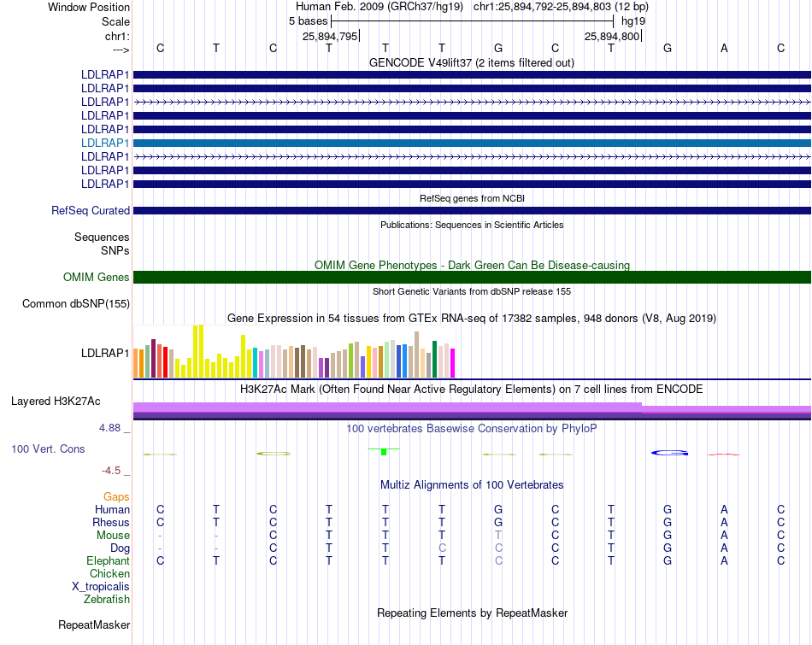This screenshot has height=645, width=812.
Task: Click the 25,894,800 ruler coordinate
Action: [612, 36]
